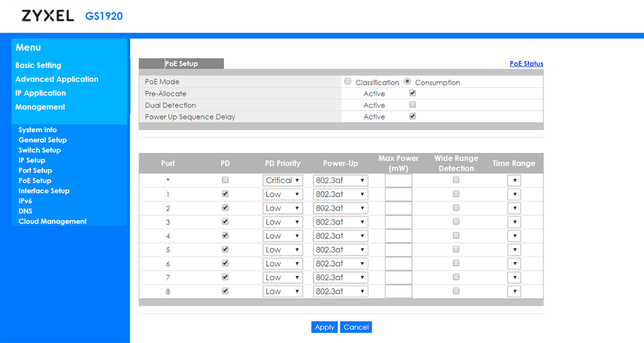Enable Wide Range Detection for port 4
644x343 pixels.
(x=456, y=235)
